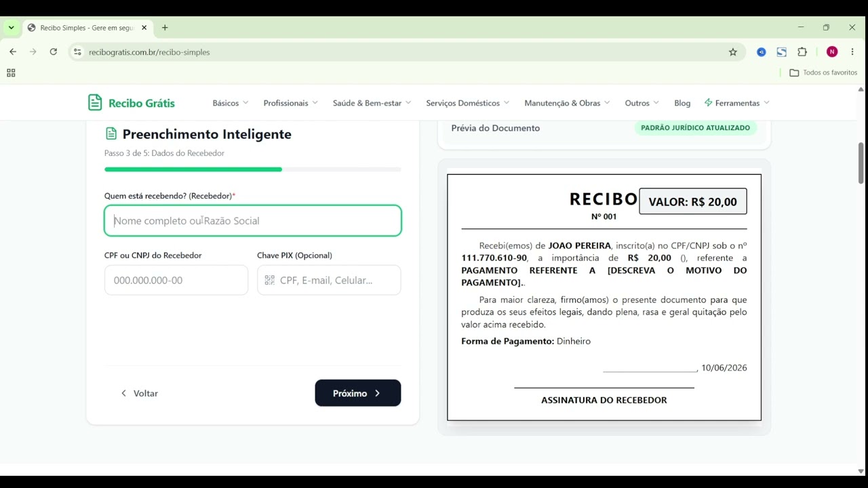Bookmark this page with the star icon
Screen dimensions: 868x488
point(733,52)
